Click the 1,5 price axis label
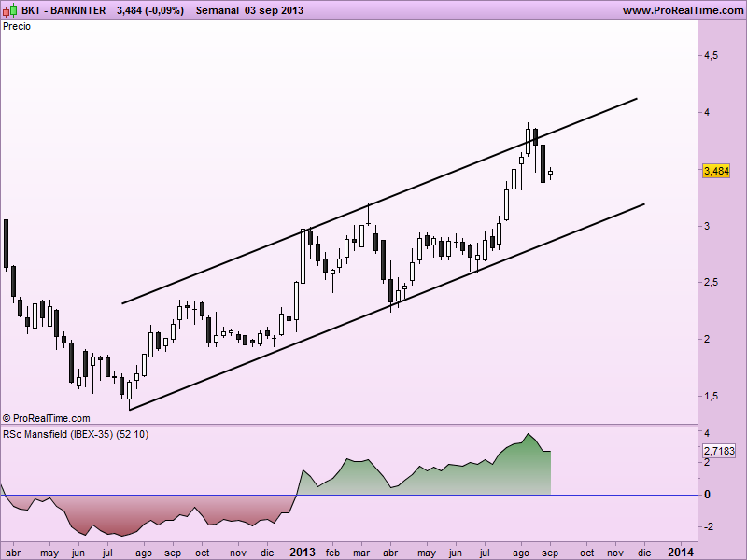Screen dimensions: 747x560 point(712,396)
